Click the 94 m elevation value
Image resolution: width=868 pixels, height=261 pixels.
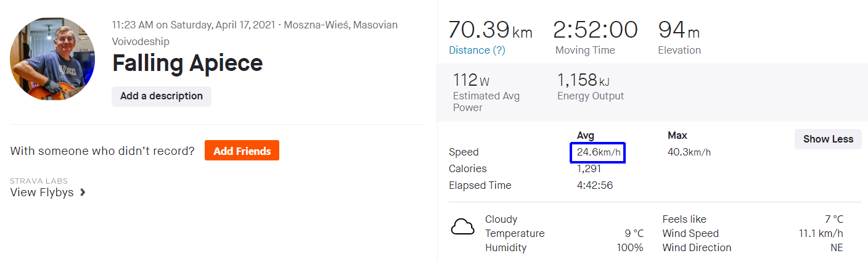(679, 30)
